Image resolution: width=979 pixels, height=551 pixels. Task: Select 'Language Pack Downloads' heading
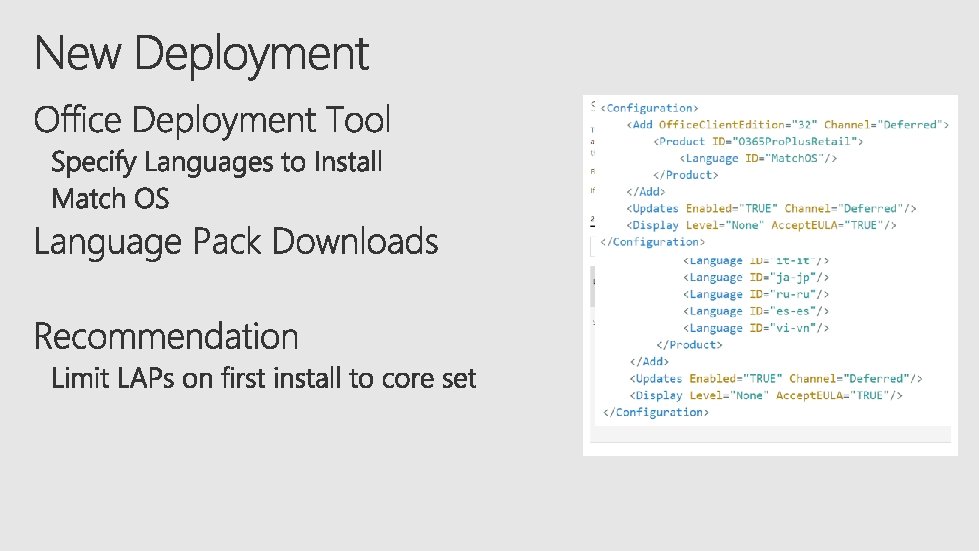[x=236, y=242]
